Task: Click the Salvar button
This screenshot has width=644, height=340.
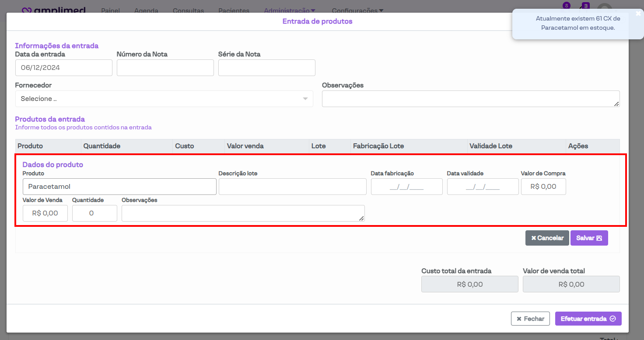Action: pos(589,238)
